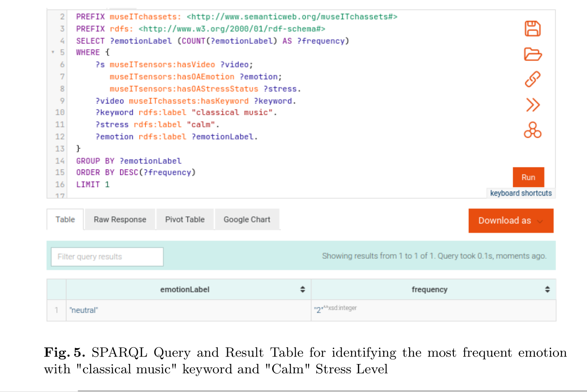Select the Table results tab

coord(65,220)
